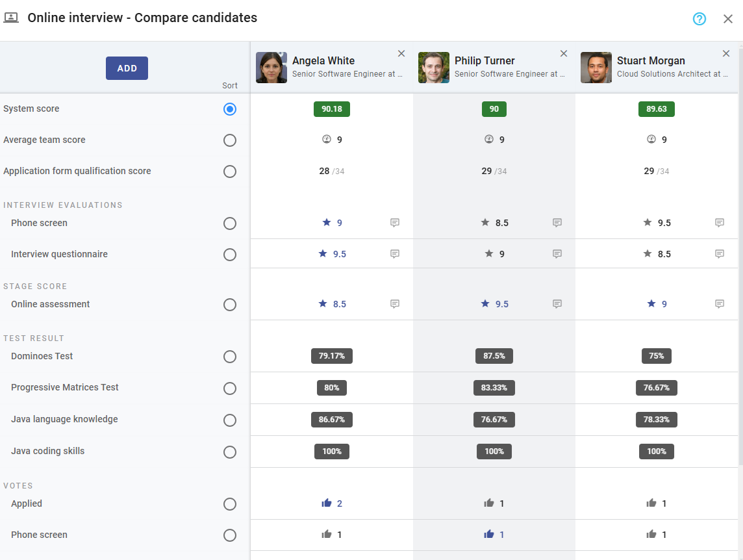Open Angela White's candidate profile photo
Image resolution: width=743 pixels, height=560 pixels.
[271, 67]
